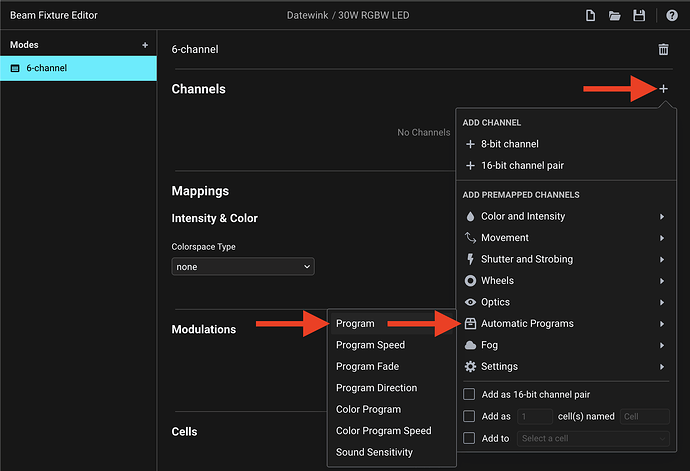Open Fog premapped channels
Screen dimensions: 690x471
click(566, 345)
